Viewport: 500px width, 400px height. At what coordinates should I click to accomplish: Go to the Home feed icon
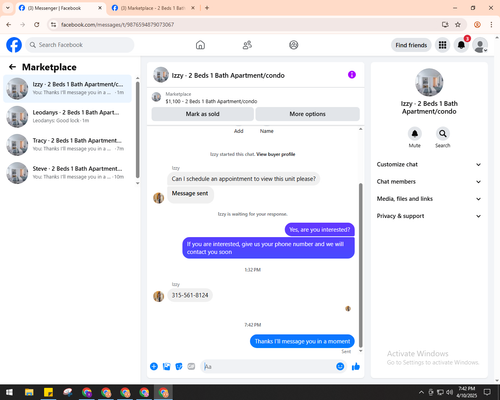pyautogui.click(x=200, y=45)
